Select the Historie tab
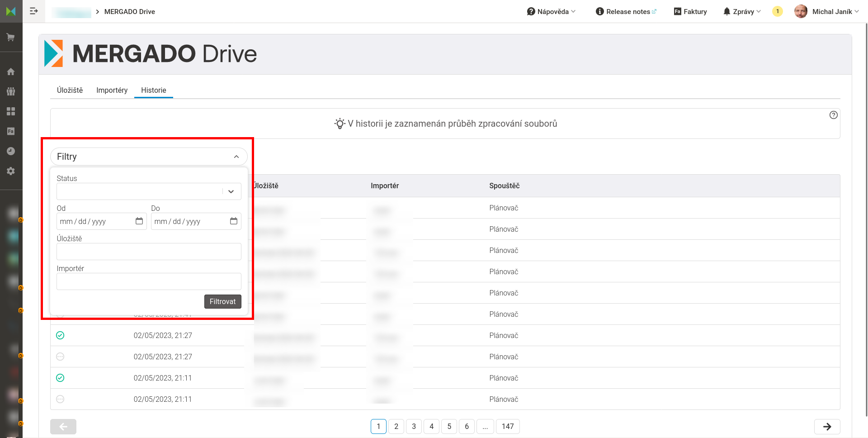The width and height of the screenshot is (868, 438). point(154,90)
